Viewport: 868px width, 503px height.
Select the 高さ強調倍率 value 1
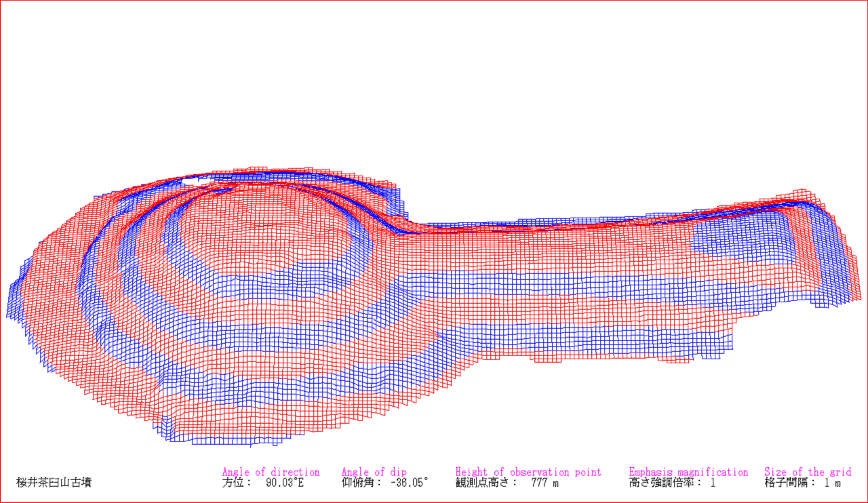click(713, 483)
